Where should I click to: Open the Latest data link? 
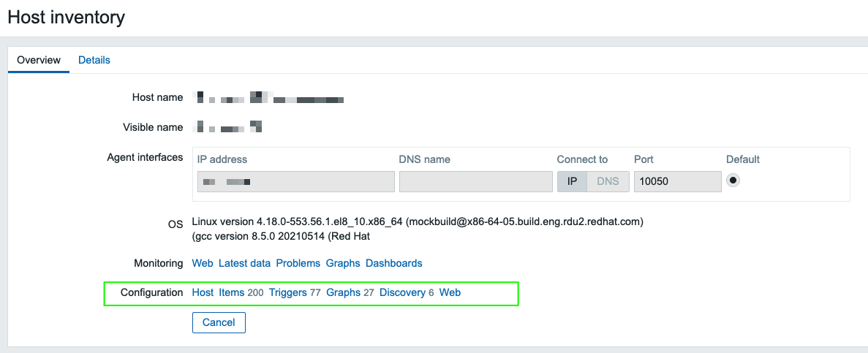tap(244, 263)
